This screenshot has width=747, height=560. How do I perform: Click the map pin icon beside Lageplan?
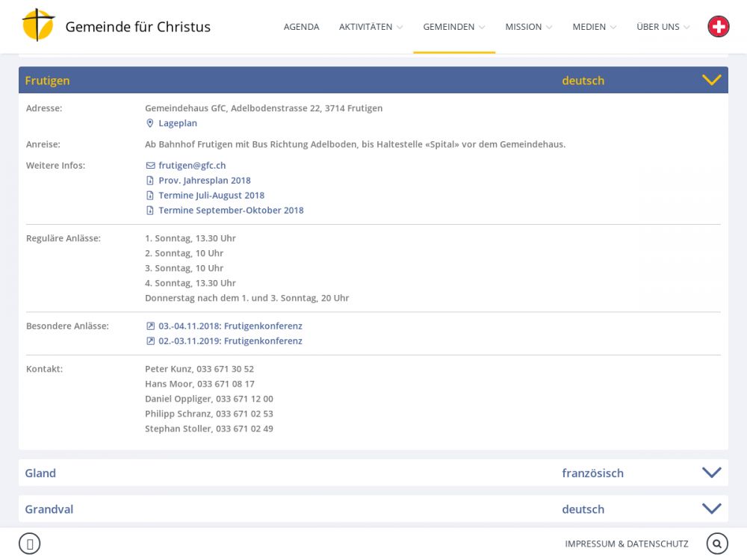click(x=150, y=123)
